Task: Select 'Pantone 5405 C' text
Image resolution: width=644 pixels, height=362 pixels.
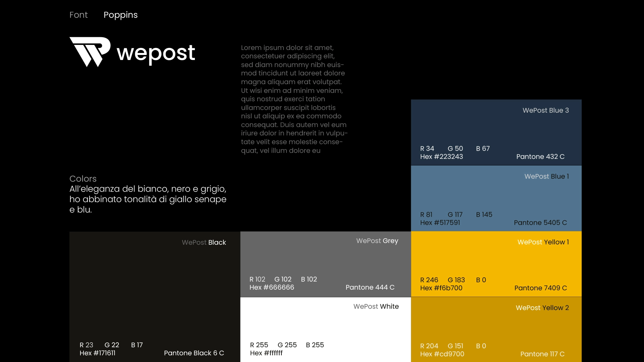Action: [540, 223]
